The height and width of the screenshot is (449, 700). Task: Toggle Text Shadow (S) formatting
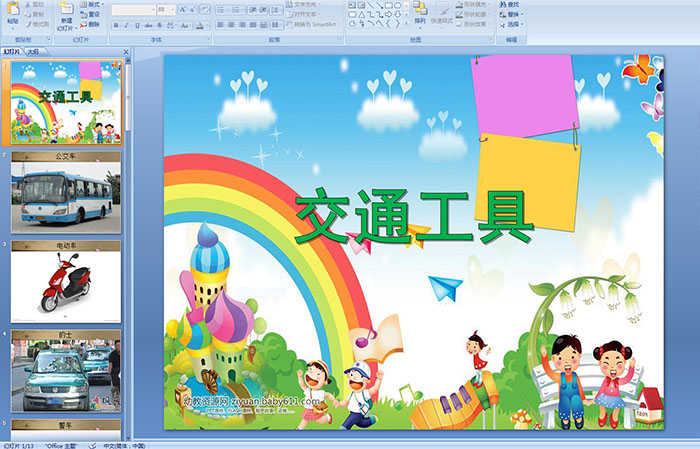[x=159, y=25]
